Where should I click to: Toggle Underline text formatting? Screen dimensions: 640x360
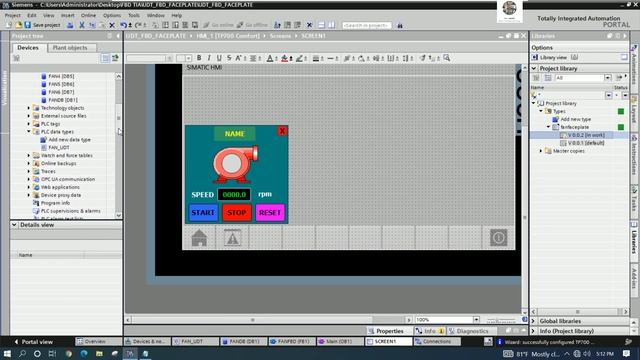pyautogui.click(x=219, y=58)
